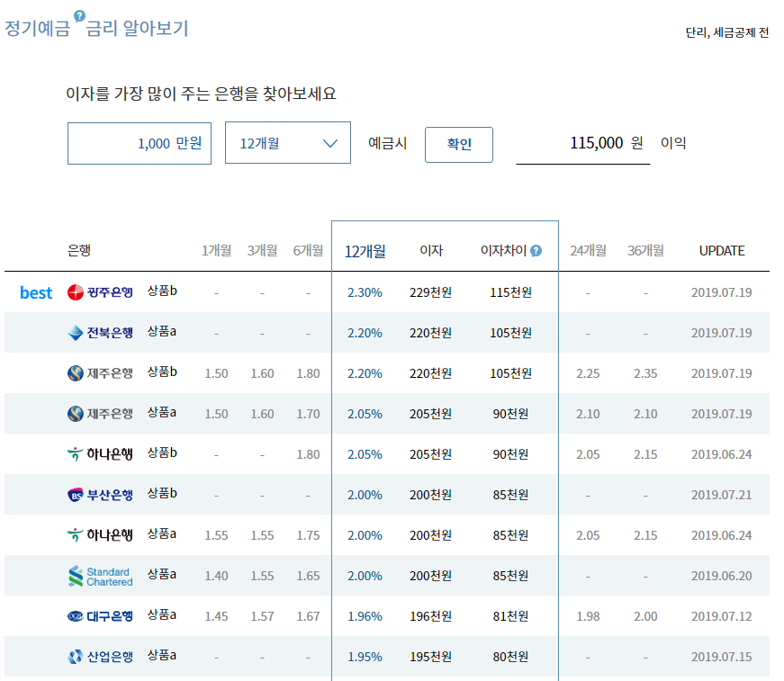Image resolution: width=784 pixels, height=681 pixels.
Task: Click 상품a in the 전북은행 row
Action: (x=161, y=331)
